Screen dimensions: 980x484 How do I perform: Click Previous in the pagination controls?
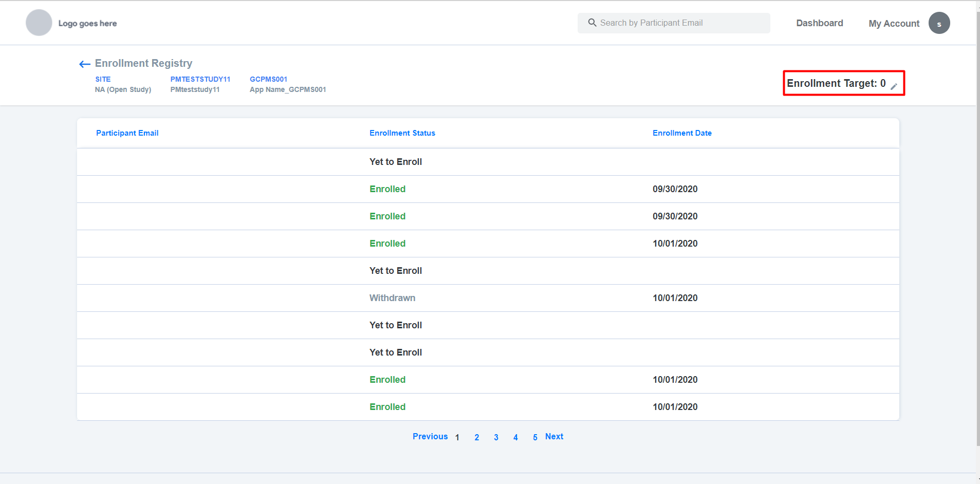click(430, 436)
